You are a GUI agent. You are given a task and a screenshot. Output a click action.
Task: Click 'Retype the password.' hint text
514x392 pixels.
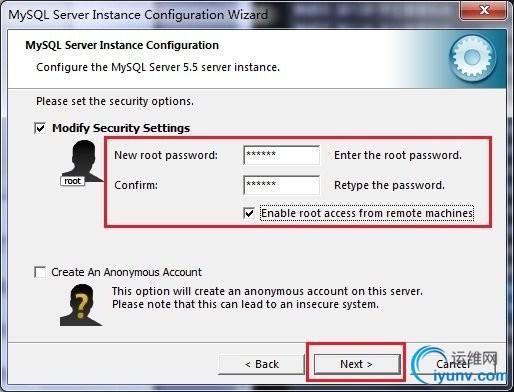point(389,185)
